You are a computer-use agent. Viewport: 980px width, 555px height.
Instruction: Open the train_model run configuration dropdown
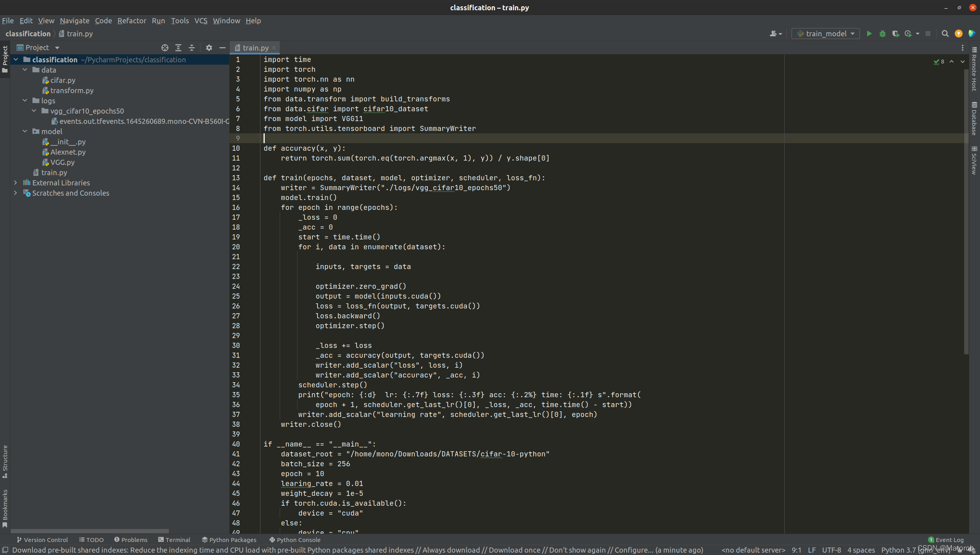826,34
